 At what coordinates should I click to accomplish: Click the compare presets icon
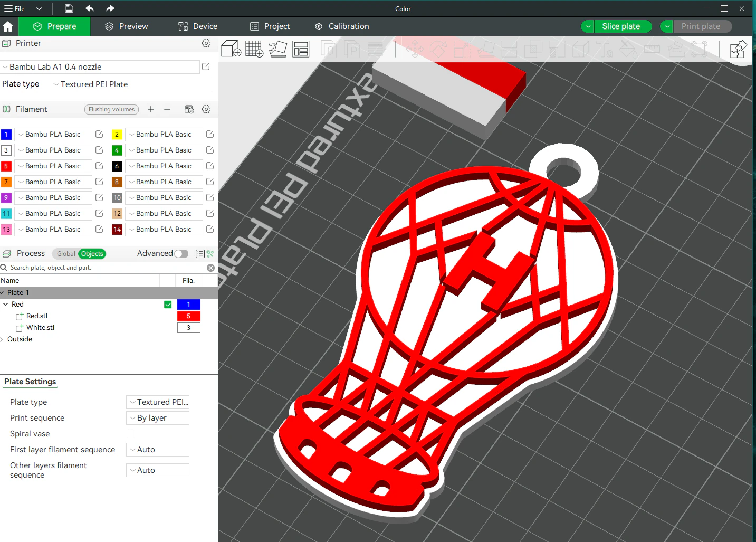click(210, 254)
